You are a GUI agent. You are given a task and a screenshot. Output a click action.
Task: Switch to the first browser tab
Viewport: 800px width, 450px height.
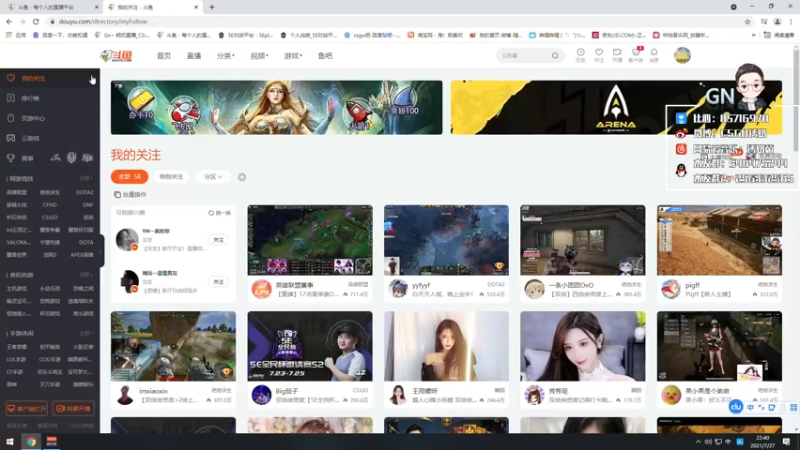click(51, 7)
